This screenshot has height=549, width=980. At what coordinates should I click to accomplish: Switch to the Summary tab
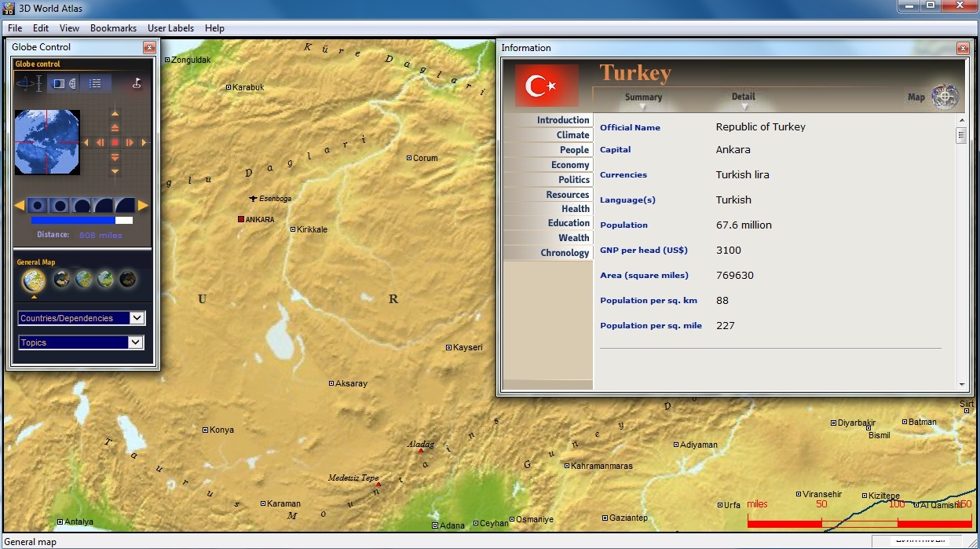643,97
